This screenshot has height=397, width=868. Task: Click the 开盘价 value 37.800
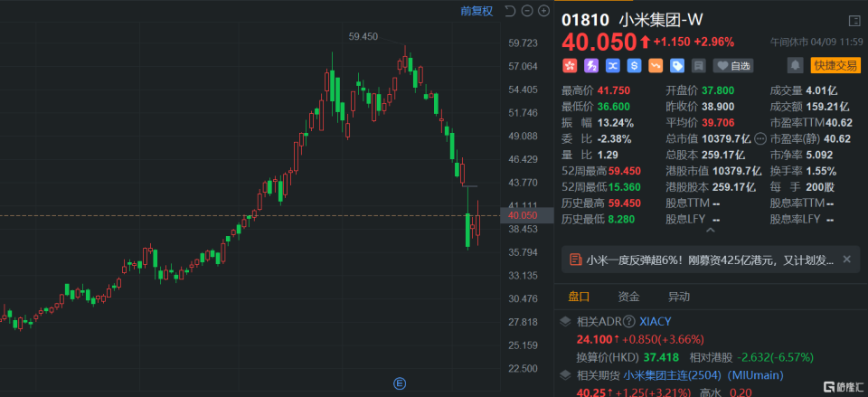719,90
